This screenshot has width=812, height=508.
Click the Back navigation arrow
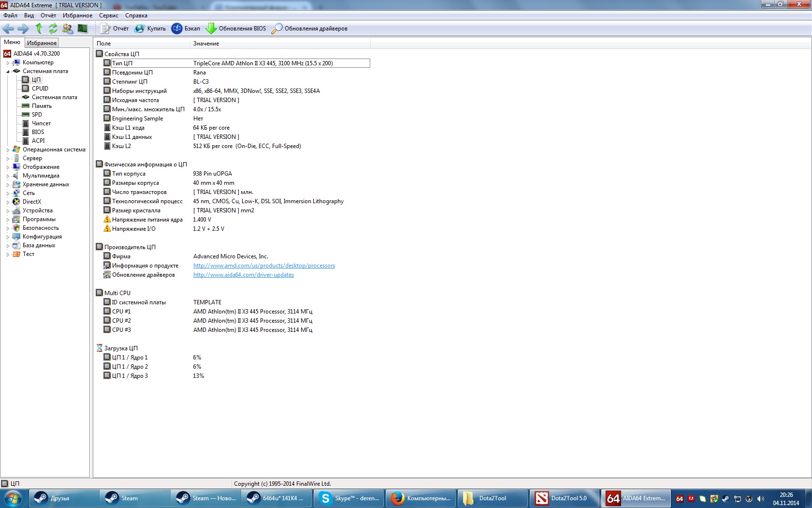(x=9, y=29)
